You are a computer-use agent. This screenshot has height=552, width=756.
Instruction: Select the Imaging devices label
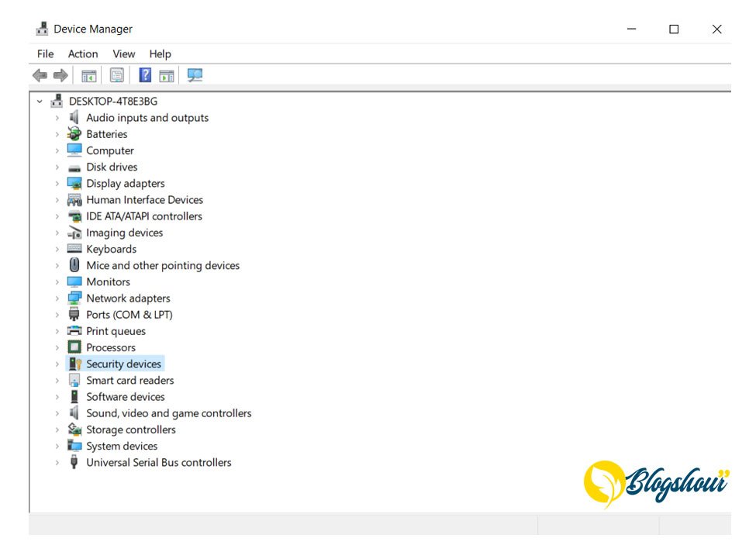pos(124,233)
